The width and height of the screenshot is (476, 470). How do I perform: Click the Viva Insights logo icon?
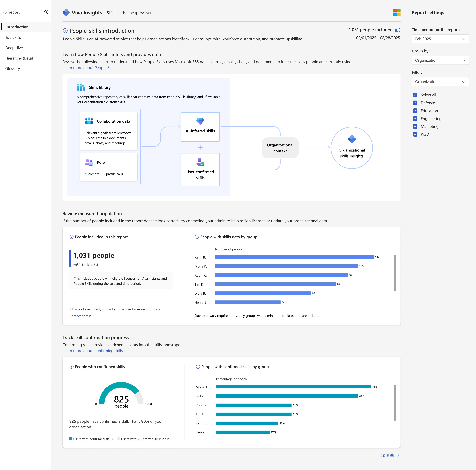66,12
